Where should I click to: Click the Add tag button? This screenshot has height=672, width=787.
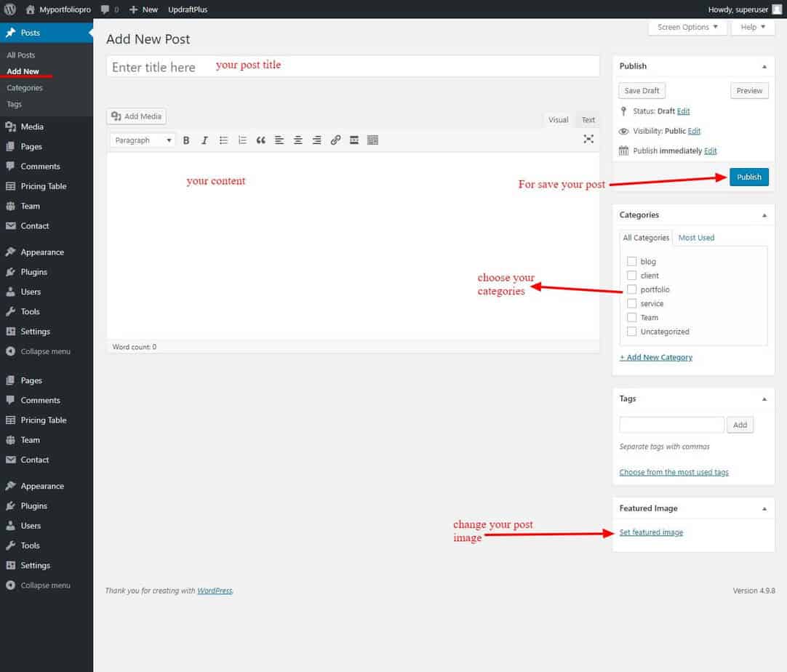tap(740, 425)
